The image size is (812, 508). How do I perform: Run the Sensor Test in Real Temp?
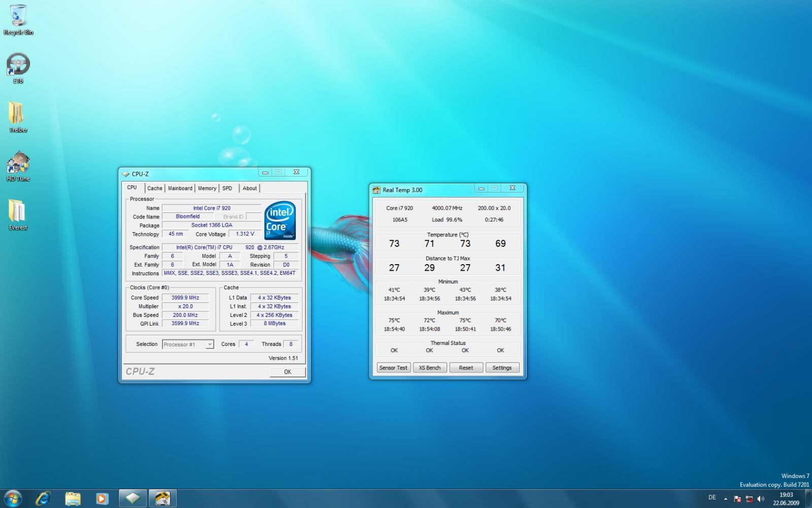click(393, 368)
